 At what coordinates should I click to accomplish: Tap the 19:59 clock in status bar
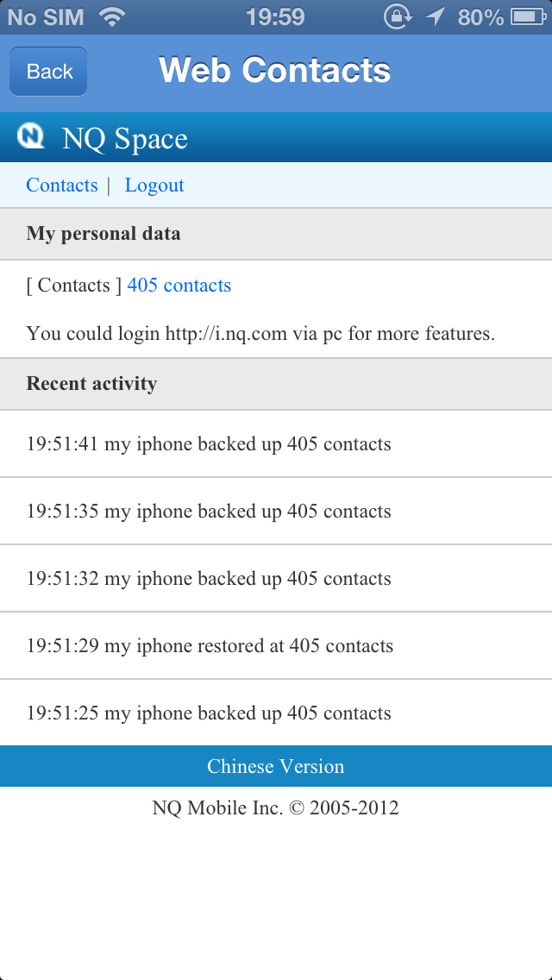click(275, 17)
